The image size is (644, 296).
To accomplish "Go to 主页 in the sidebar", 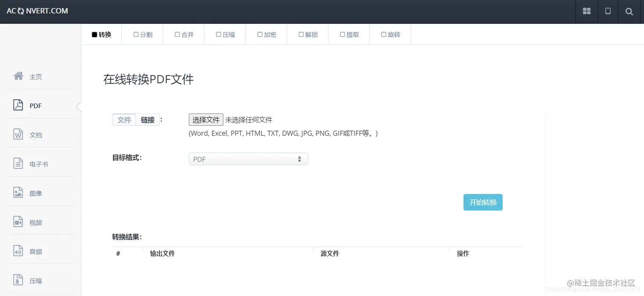I will click(x=36, y=77).
